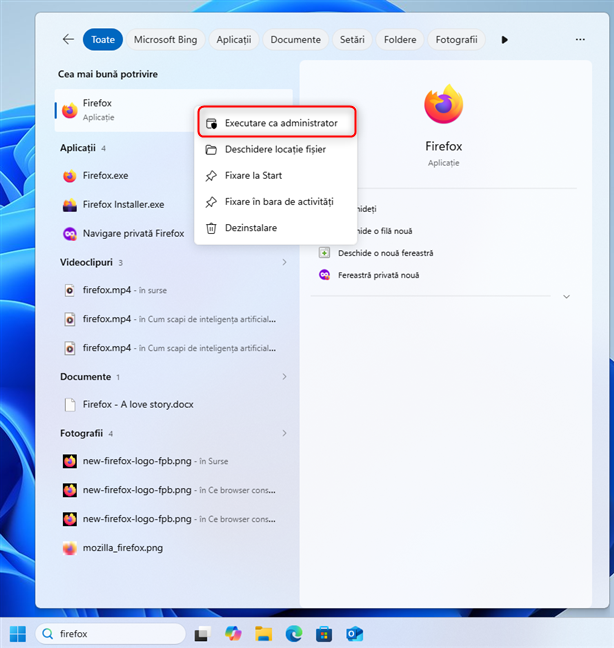The height and width of the screenshot is (648, 614).
Task: Select the Toate filter tab
Action: point(103,40)
